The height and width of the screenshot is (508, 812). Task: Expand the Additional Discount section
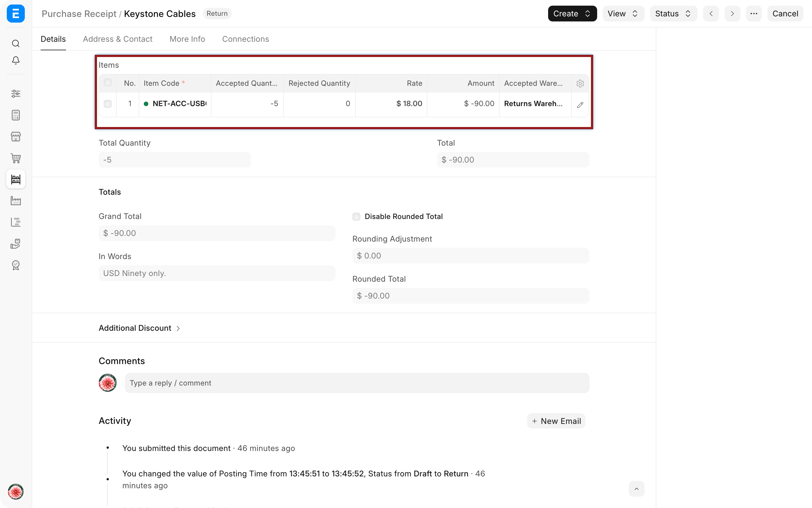click(139, 328)
